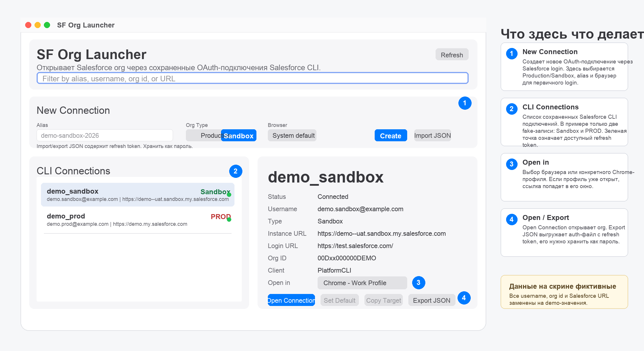Click the Refresh button
Image resolution: width=644 pixels, height=351 pixels.
pyautogui.click(x=452, y=55)
